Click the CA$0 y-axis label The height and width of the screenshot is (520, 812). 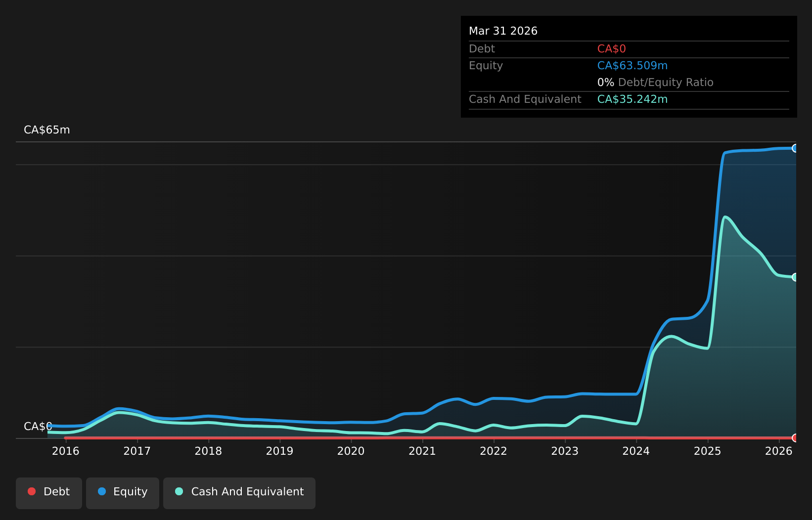(x=38, y=427)
